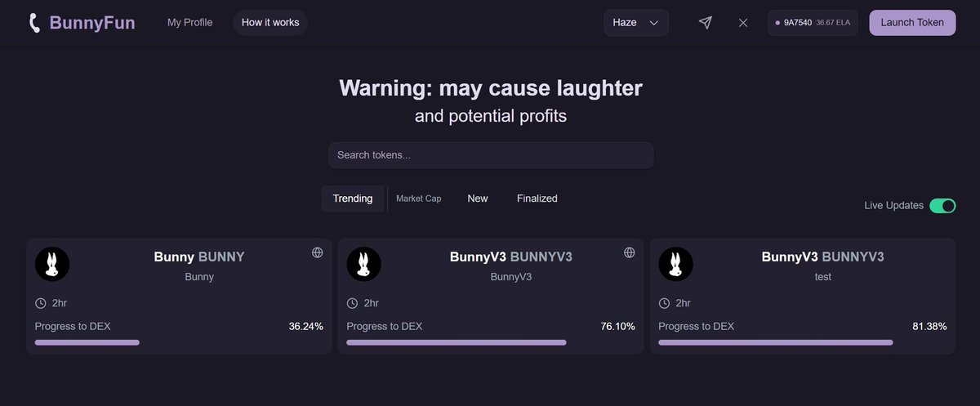Click the clock icon on Bunny BUNNY card
The width and height of the screenshot is (980, 406).
[41, 303]
